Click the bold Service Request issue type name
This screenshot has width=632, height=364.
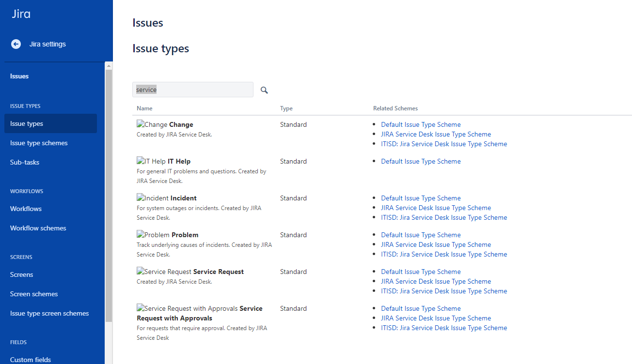[219, 272]
